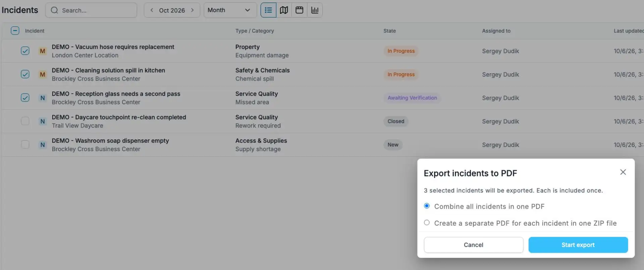Toggle the select-all incidents checkbox
This screenshot has height=270, width=644.
[x=15, y=31]
